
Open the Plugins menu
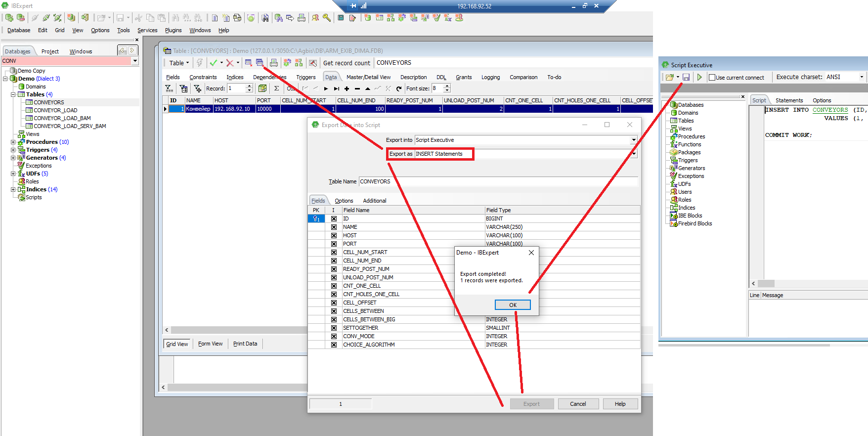(x=173, y=30)
